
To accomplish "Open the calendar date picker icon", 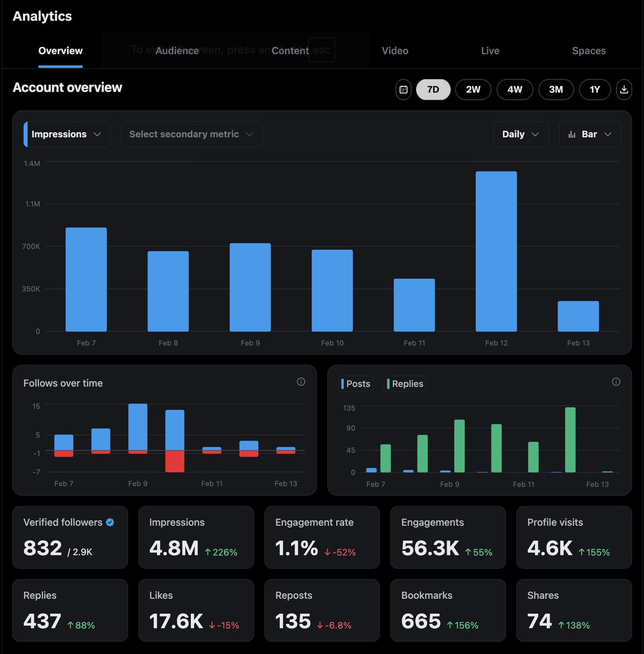I will tap(404, 89).
